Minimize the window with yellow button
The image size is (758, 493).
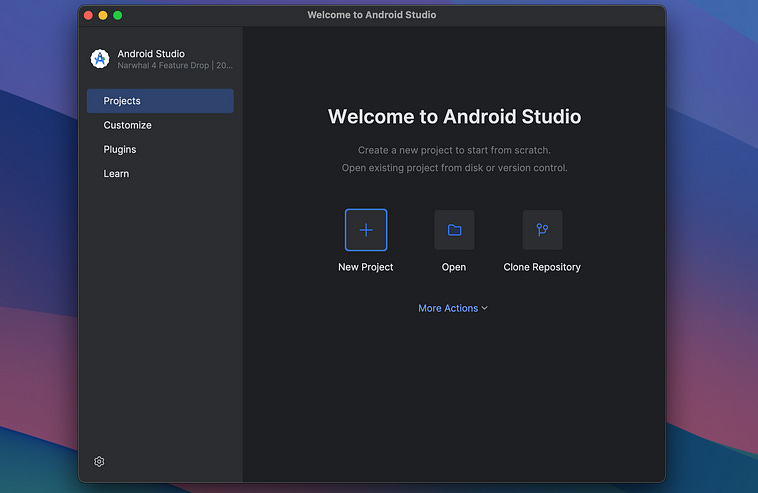[103, 15]
